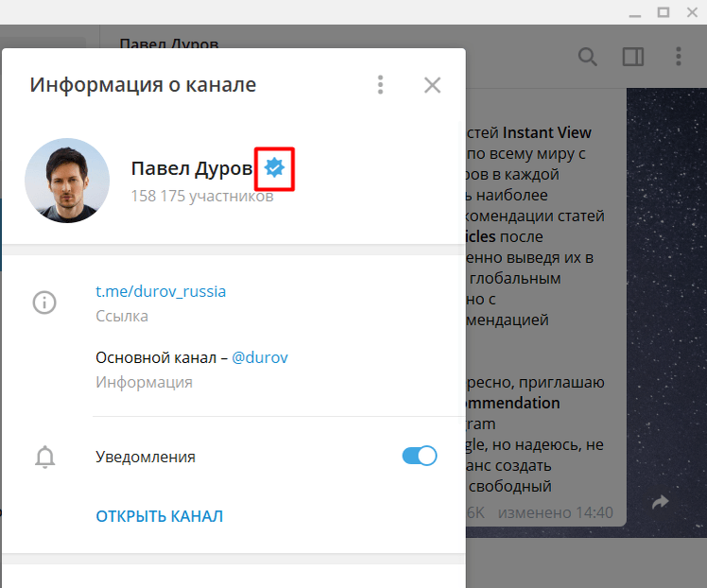707x588 pixels.
Task: Toggle the Уведомления notifications switch
Action: pos(420,456)
